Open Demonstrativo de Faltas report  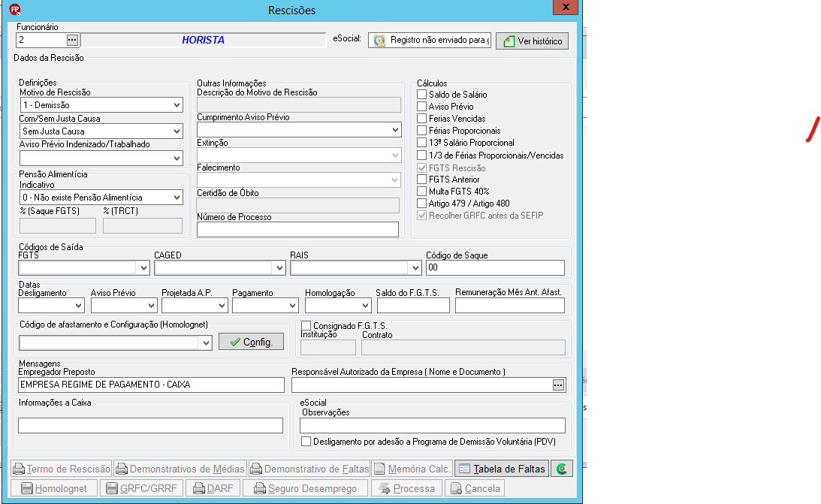(x=309, y=469)
